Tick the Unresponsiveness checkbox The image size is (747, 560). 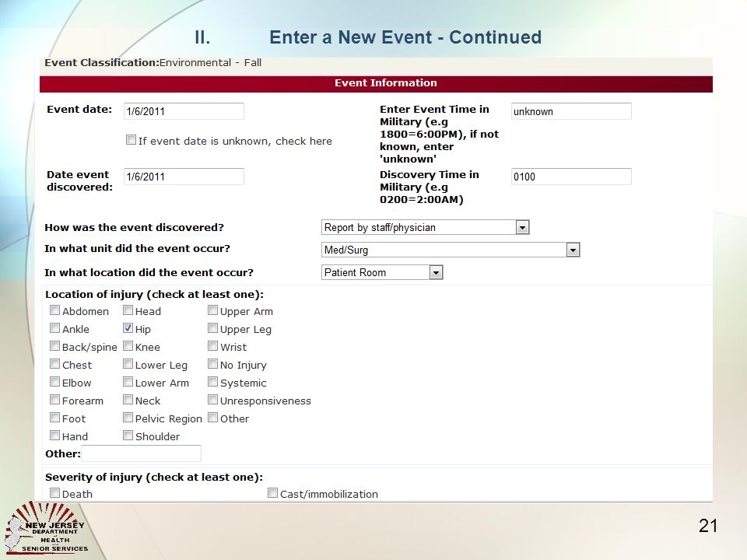(212, 400)
